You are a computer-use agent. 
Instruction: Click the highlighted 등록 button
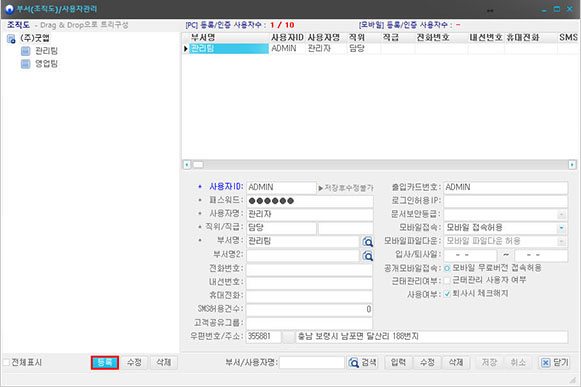pyautogui.click(x=105, y=363)
